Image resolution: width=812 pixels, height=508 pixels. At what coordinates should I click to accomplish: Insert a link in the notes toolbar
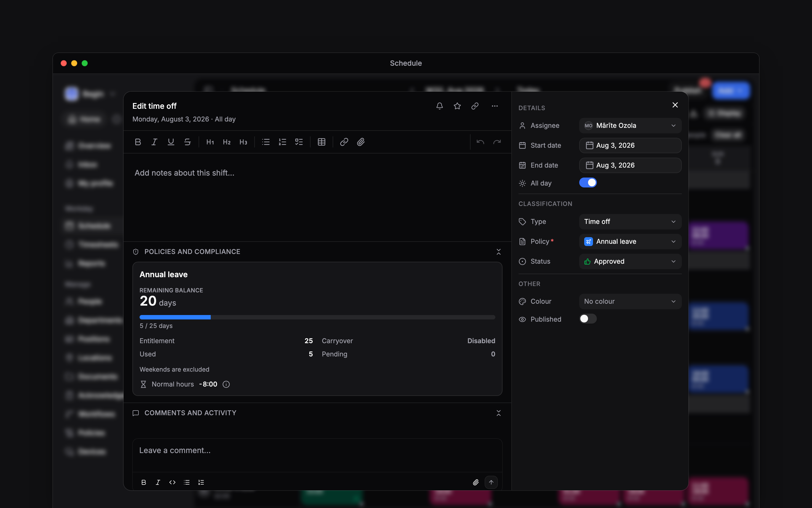[x=344, y=142]
